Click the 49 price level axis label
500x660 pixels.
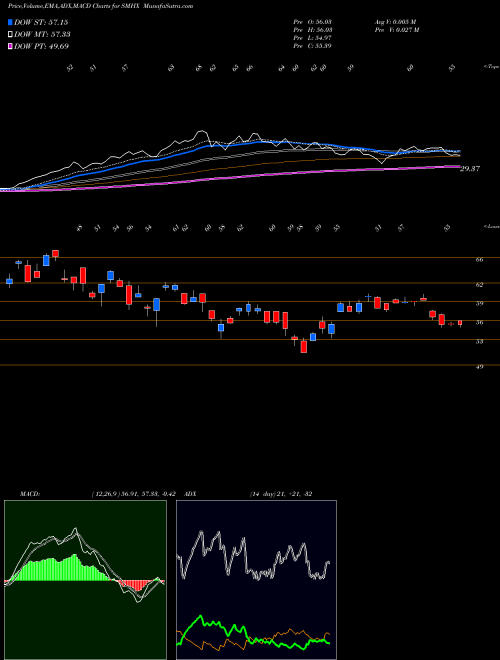click(x=479, y=367)
